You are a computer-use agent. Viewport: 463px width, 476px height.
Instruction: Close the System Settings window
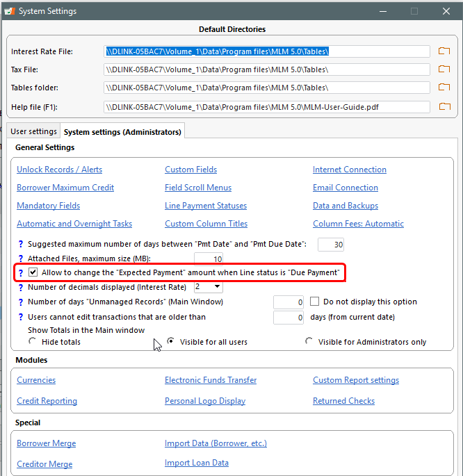click(446, 11)
